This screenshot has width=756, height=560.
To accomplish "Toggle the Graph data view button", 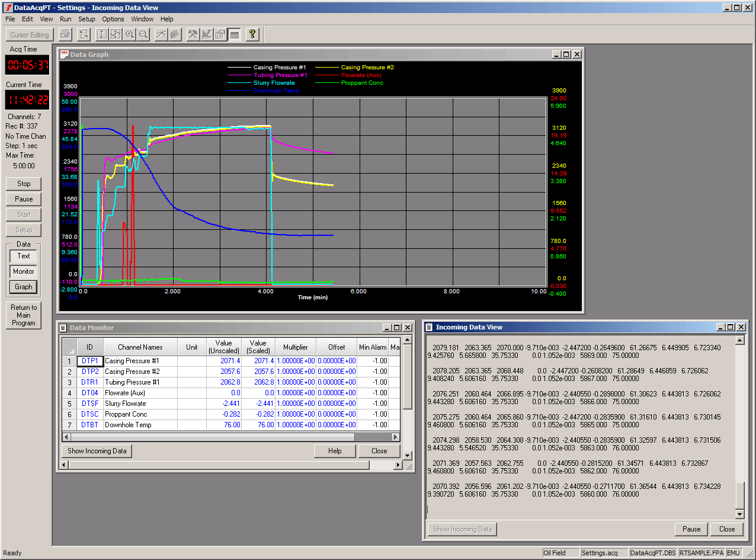I will click(24, 287).
